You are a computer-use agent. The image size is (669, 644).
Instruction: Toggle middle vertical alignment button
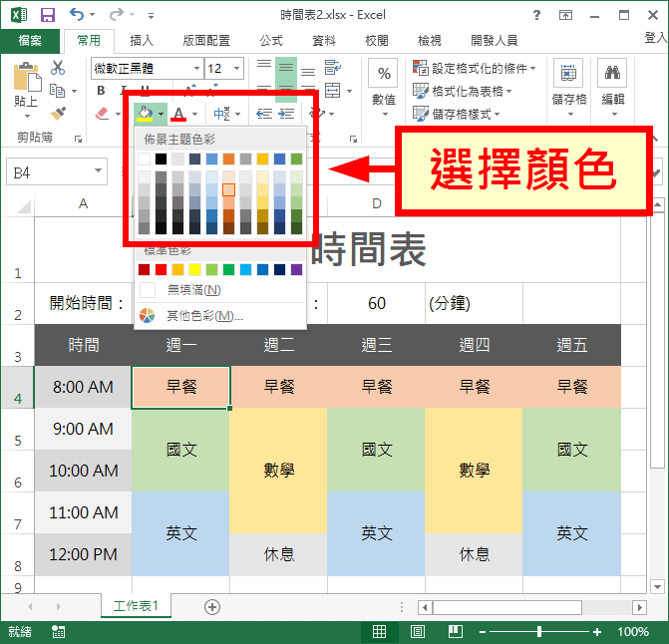point(286,68)
